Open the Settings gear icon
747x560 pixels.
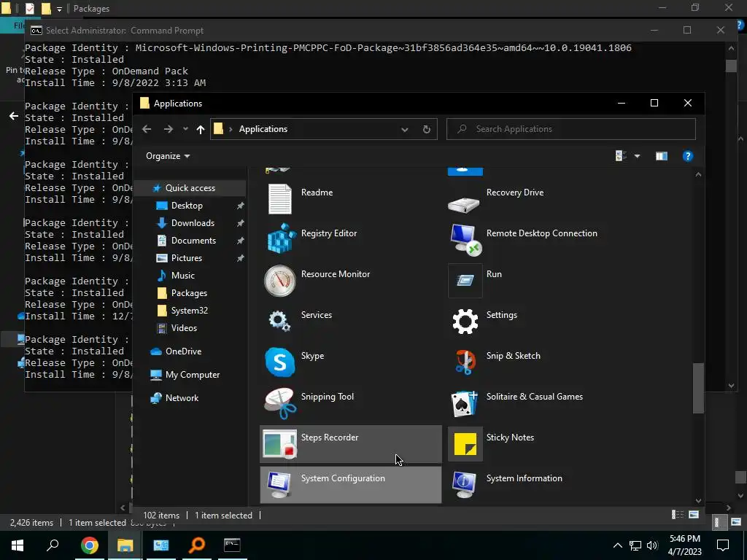[465, 322]
